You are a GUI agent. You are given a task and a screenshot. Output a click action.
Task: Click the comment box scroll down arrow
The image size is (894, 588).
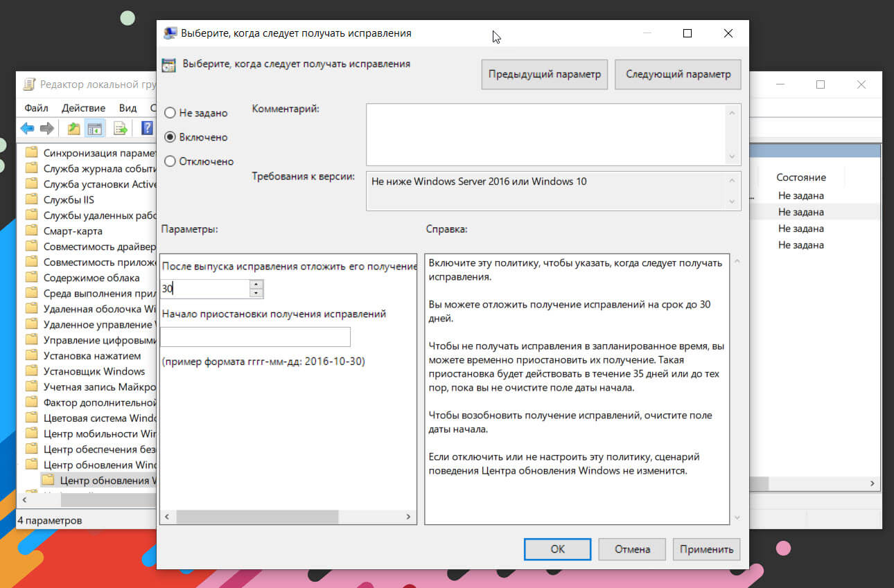pos(732,158)
